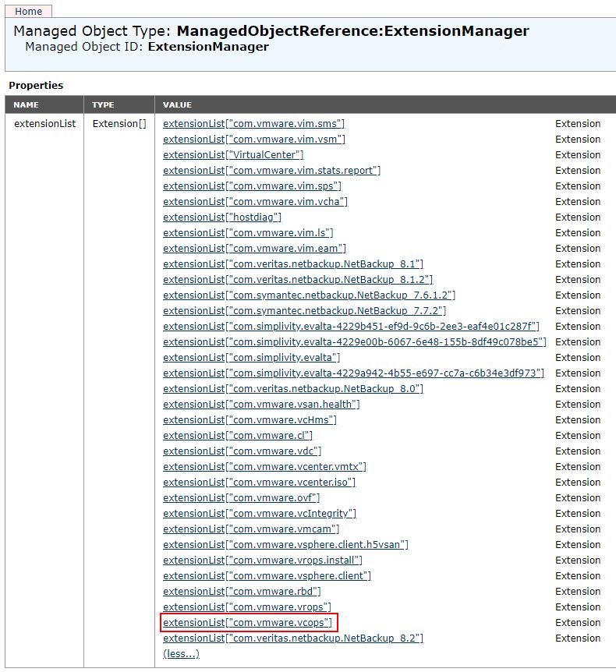The image size is (616, 672).
Task: Open com.veritas.netbackup.NetBackup_8.1 extension link
Action: pyautogui.click(x=293, y=264)
